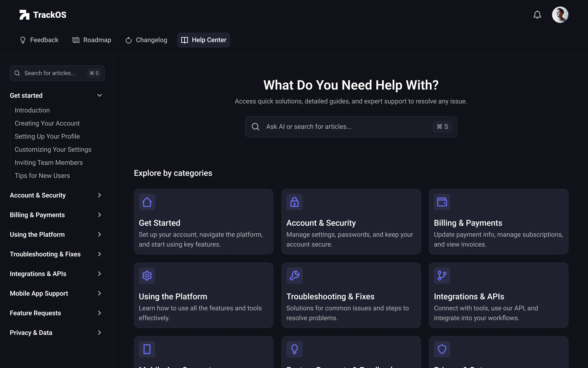Viewport: 588px width, 368px height.
Task: Open the Inviting Team Members article
Action: pyautogui.click(x=49, y=163)
